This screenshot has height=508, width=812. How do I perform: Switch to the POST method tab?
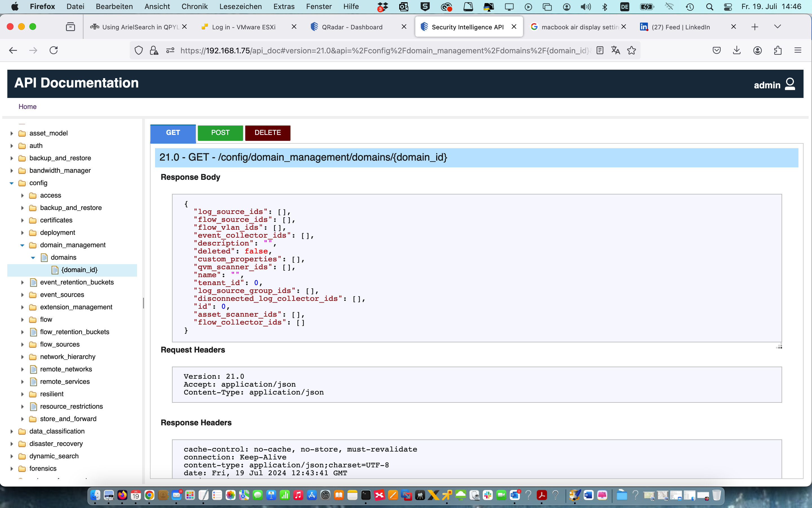(x=220, y=133)
